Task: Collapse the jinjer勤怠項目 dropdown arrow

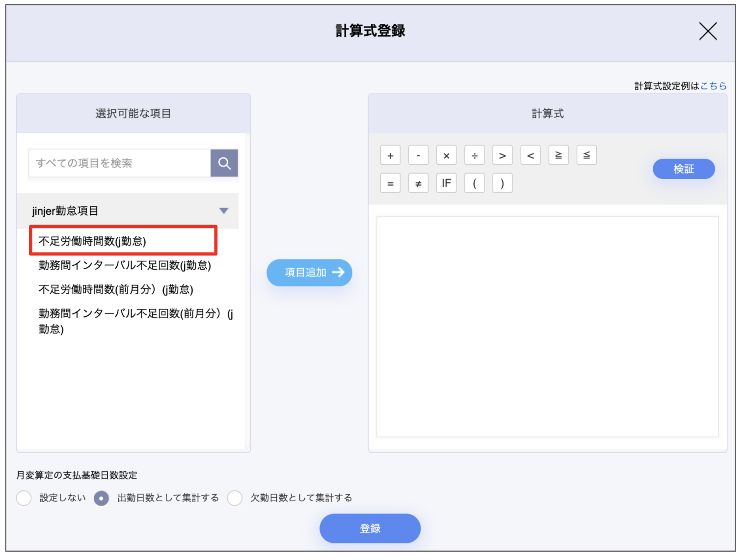Action: [x=224, y=211]
